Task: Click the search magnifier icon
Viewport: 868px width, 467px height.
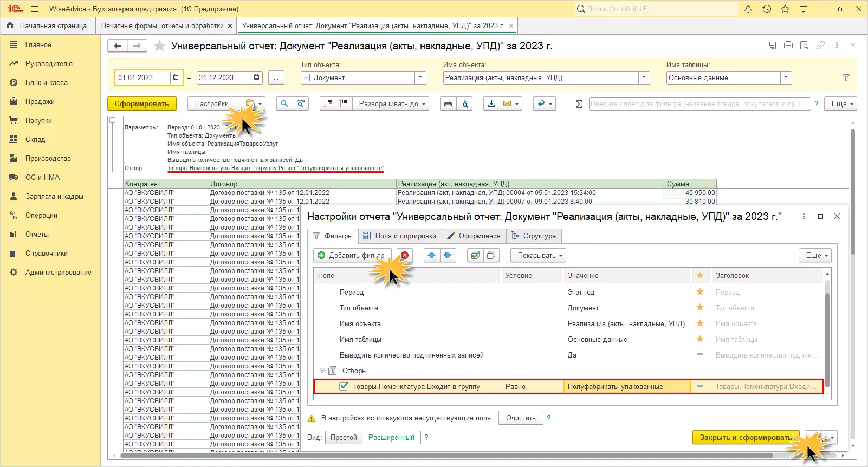Action: click(284, 103)
